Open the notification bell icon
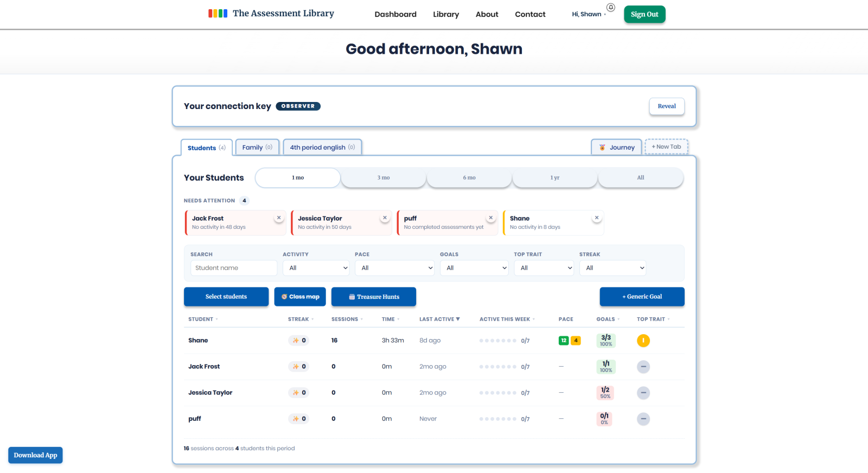The image size is (868, 473). pos(611,8)
